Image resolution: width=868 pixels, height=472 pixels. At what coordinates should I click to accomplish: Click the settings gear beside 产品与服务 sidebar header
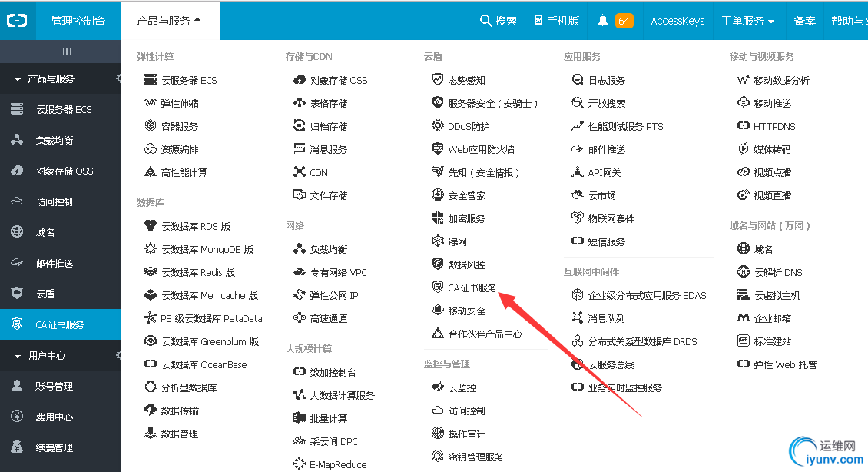coord(118,78)
